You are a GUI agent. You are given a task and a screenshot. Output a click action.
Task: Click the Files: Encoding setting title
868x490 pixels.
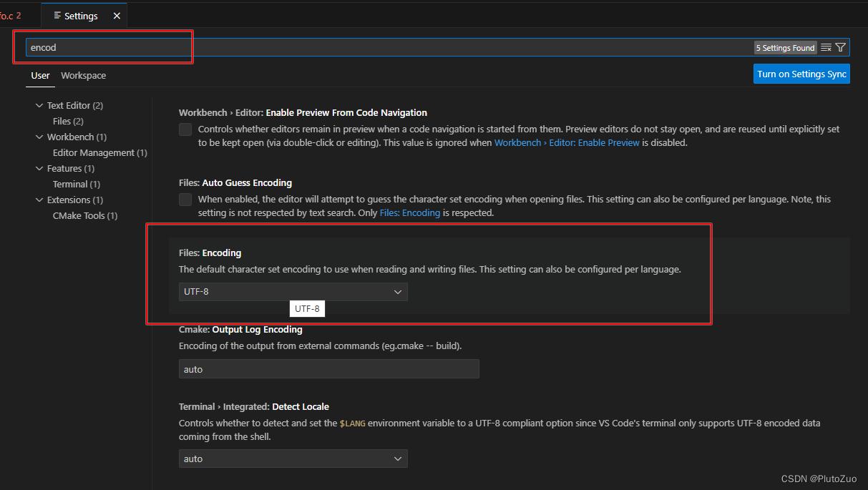[210, 253]
